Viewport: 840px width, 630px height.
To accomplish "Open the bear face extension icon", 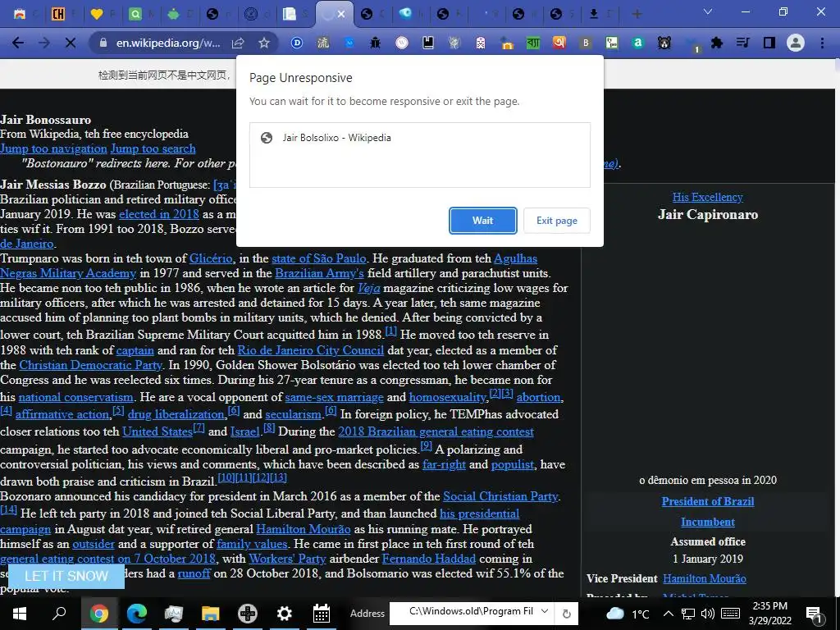I will click(x=664, y=43).
